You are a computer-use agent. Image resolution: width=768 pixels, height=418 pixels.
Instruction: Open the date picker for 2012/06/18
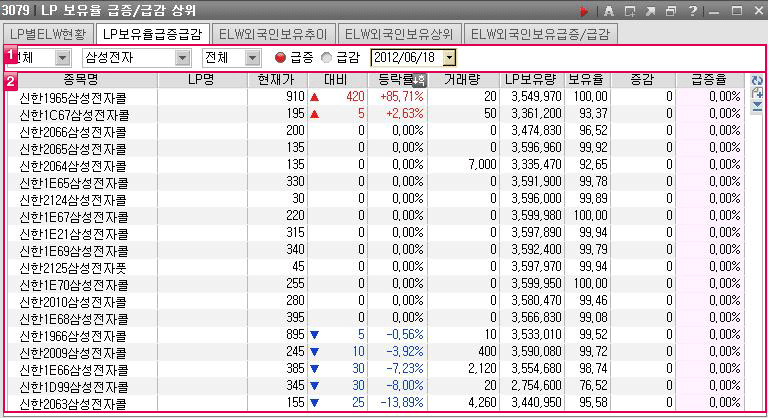(x=449, y=58)
